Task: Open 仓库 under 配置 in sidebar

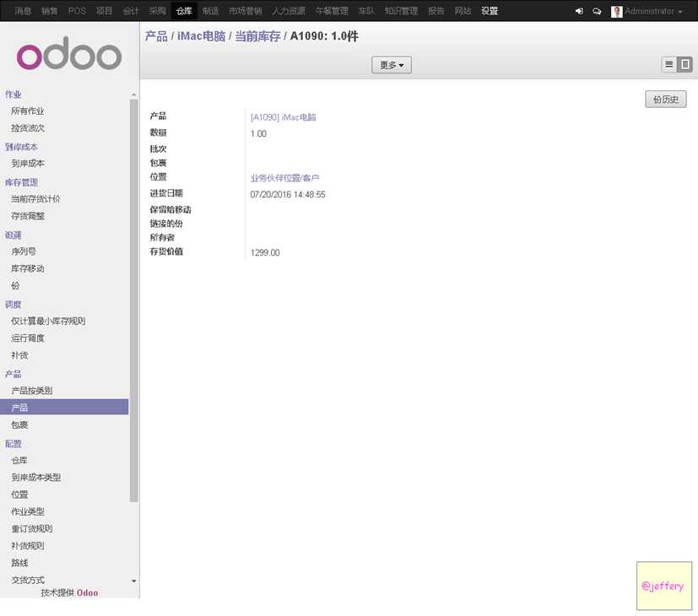Action: tap(19, 460)
